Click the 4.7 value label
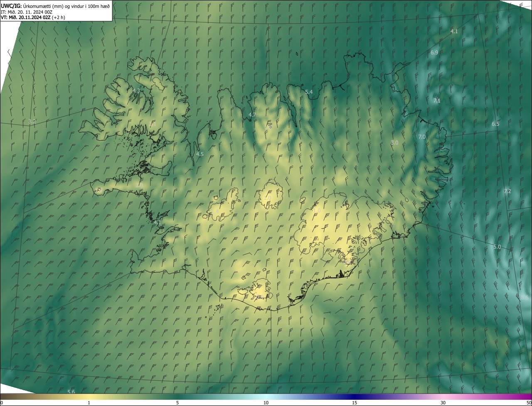Image resolution: width=532 pixels, height=406 pixels. click(252, 115)
